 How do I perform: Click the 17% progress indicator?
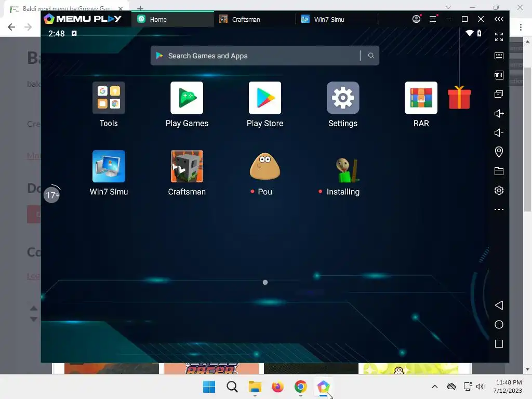coord(51,195)
